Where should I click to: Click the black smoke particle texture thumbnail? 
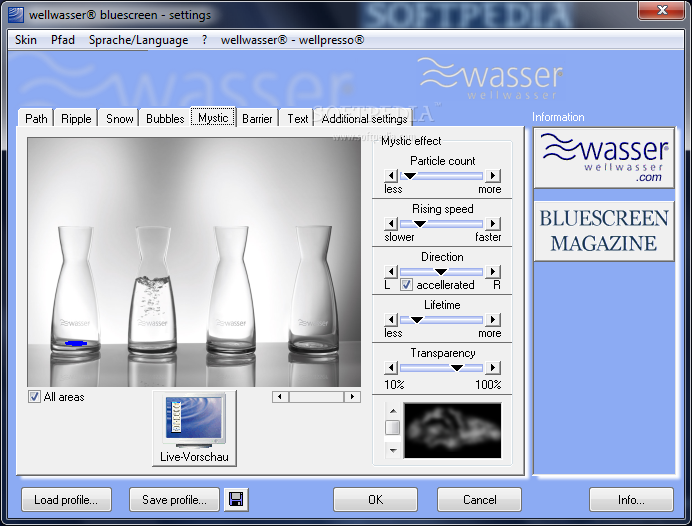[453, 430]
